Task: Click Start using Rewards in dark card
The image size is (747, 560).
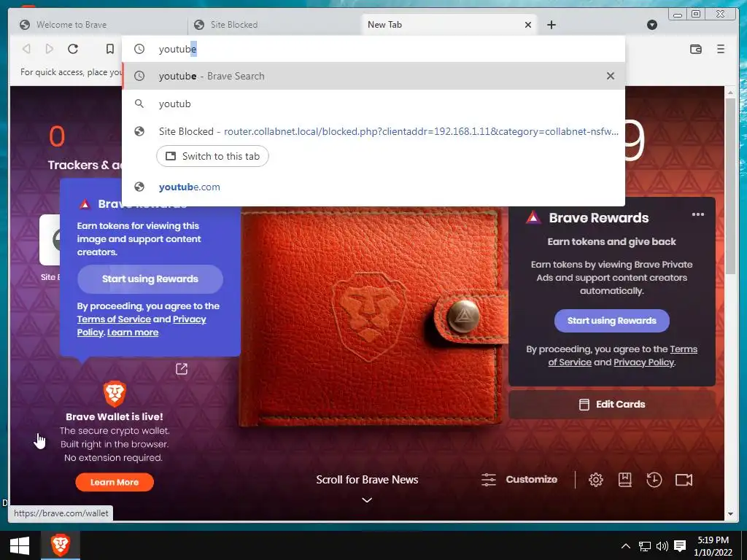Action: [612, 321]
